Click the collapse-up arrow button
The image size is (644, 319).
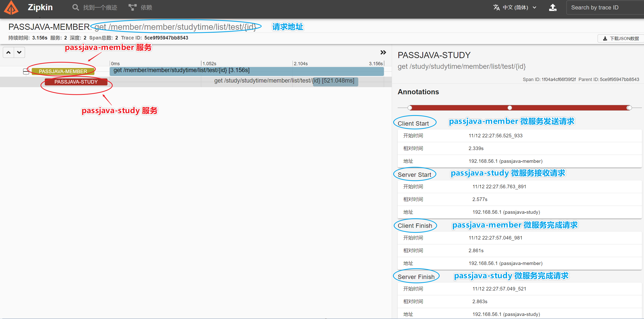8,52
